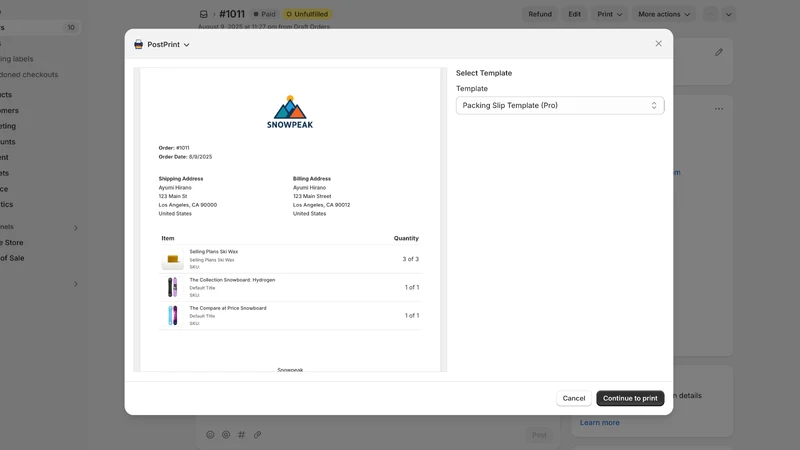This screenshot has width=800, height=450.
Task: Click The Collection Snowboard: Hydrogen thumbnail
Action: pos(172,287)
